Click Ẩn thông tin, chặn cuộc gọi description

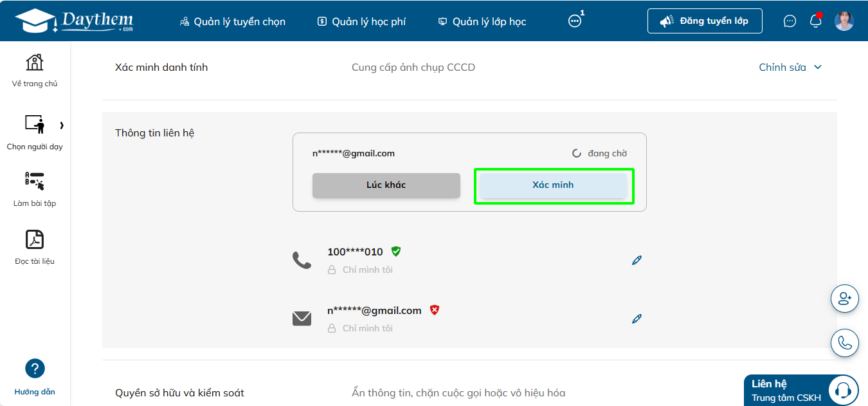pos(458,392)
